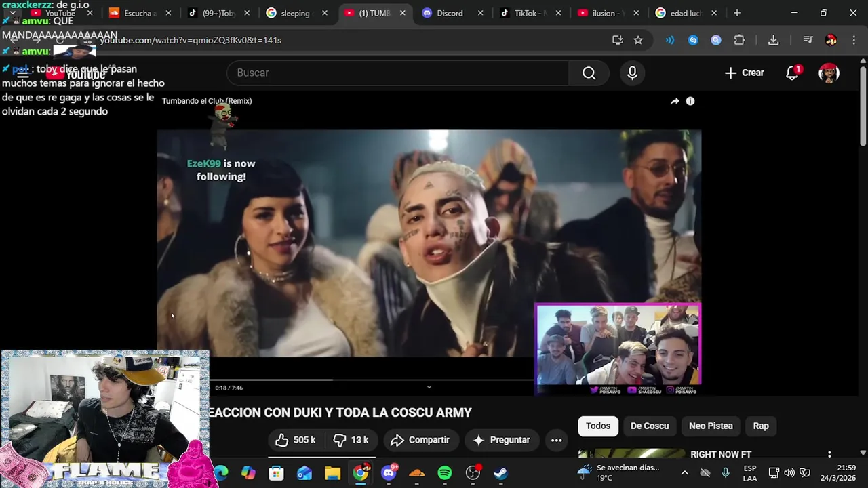The image size is (868, 488).
Task: Open weather widget showing 19°C
Action: click(x=618, y=472)
